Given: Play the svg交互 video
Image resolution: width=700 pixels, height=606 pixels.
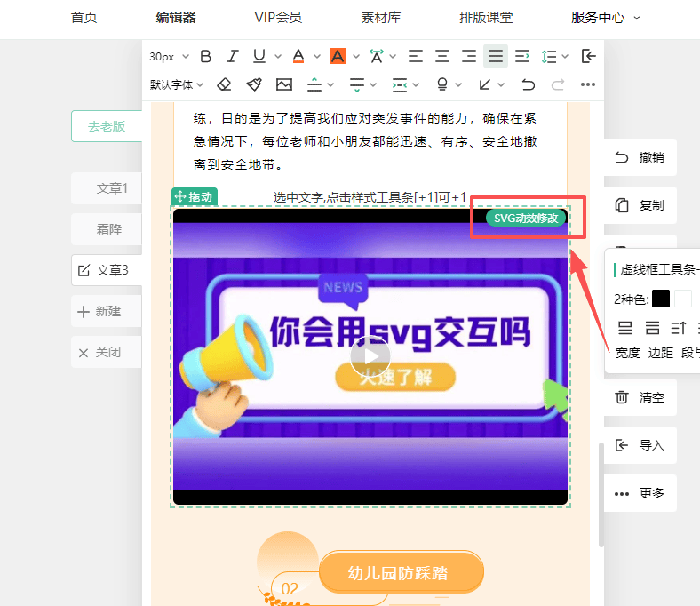Looking at the screenshot, I should tap(370, 357).
